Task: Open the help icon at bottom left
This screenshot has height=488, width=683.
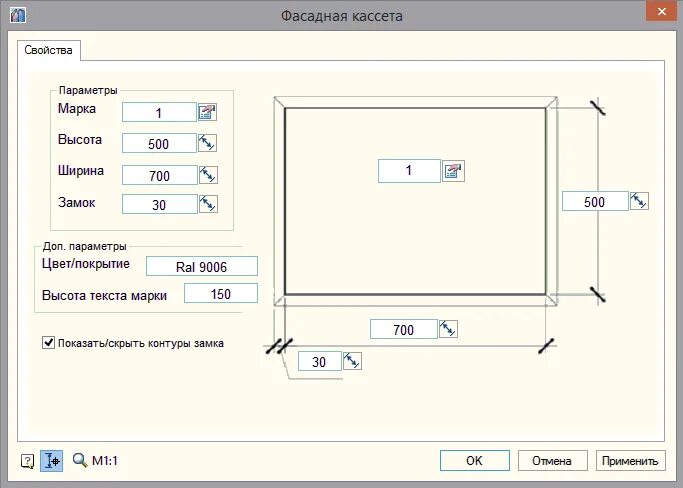Action: point(27,461)
